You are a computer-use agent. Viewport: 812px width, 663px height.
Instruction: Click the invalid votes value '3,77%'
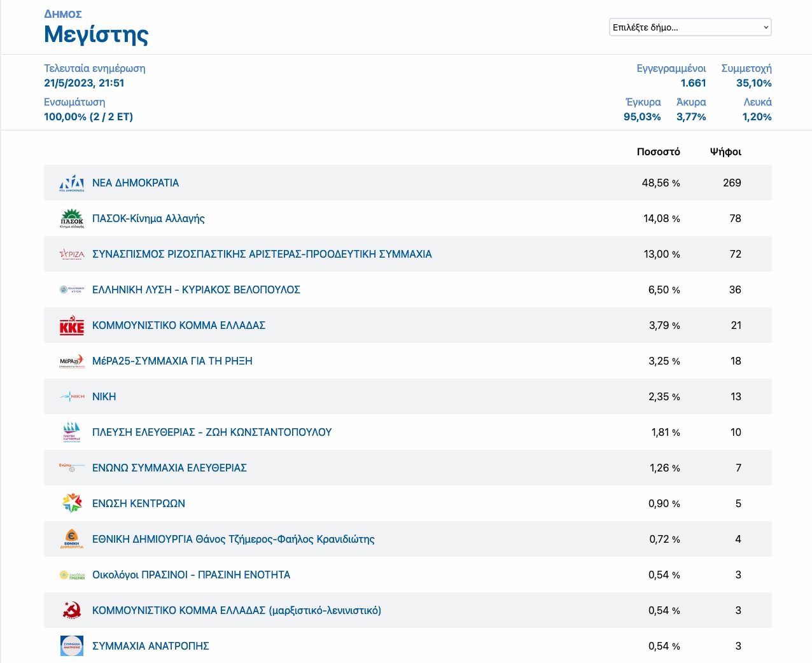(691, 116)
